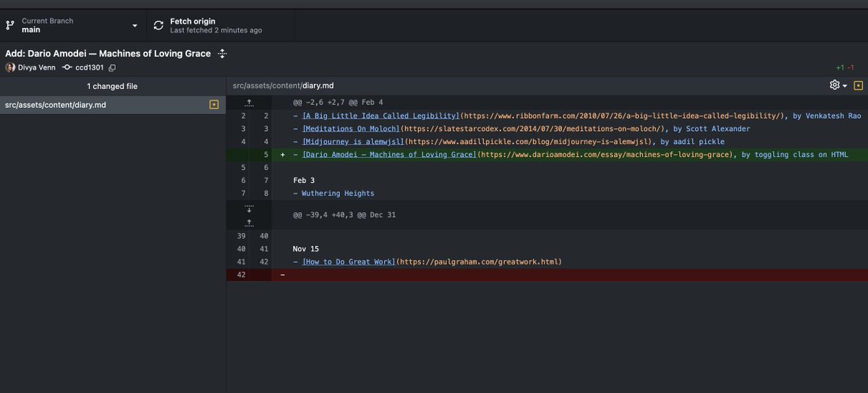
Task: Click the -1 removed lines counter
Action: tap(851, 67)
